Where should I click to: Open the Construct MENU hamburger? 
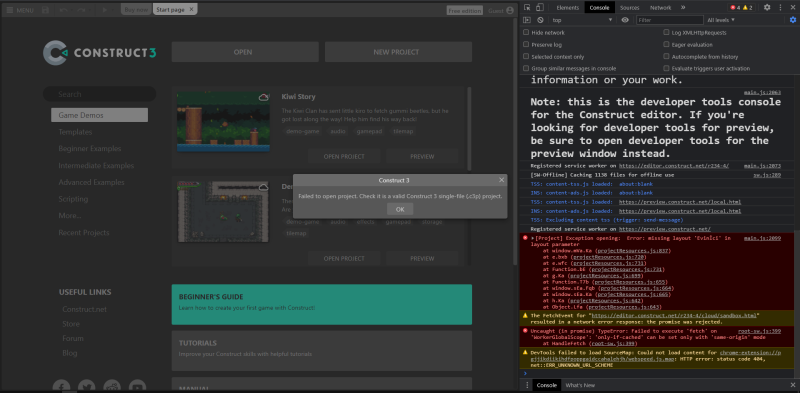[x=20, y=10]
